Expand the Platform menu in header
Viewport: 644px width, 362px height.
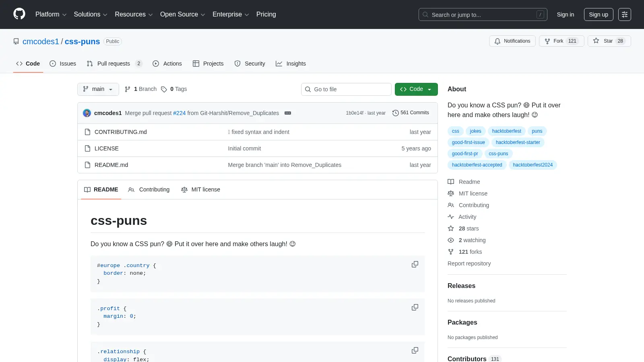pos(51,14)
